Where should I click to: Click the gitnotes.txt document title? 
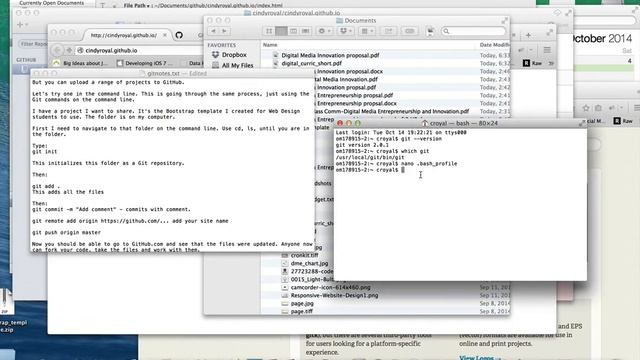click(x=163, y=73)
